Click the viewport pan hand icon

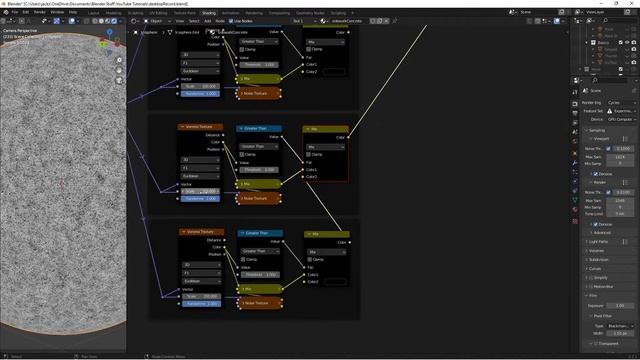119,70
